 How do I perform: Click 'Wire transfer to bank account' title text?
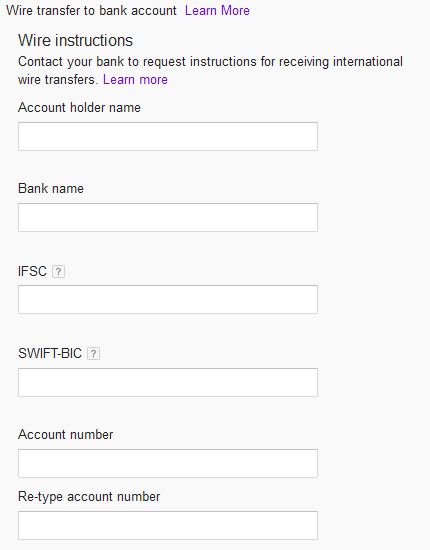(92, 11)
